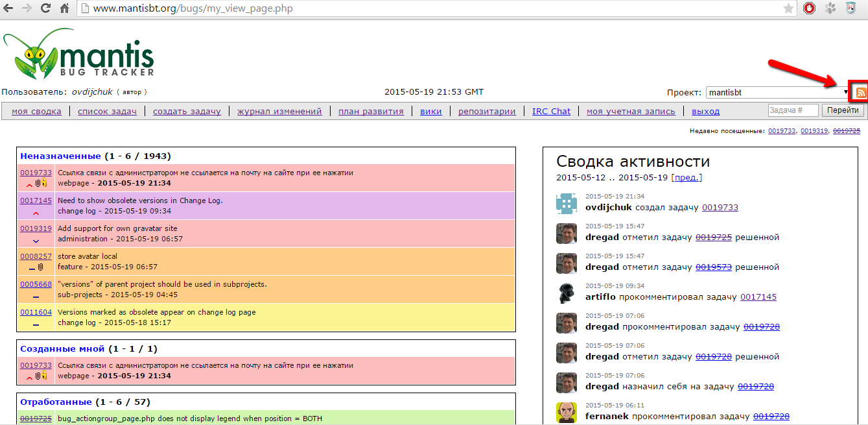
Task: Click the 'Задача #' input field
Action: coord(793,110)
